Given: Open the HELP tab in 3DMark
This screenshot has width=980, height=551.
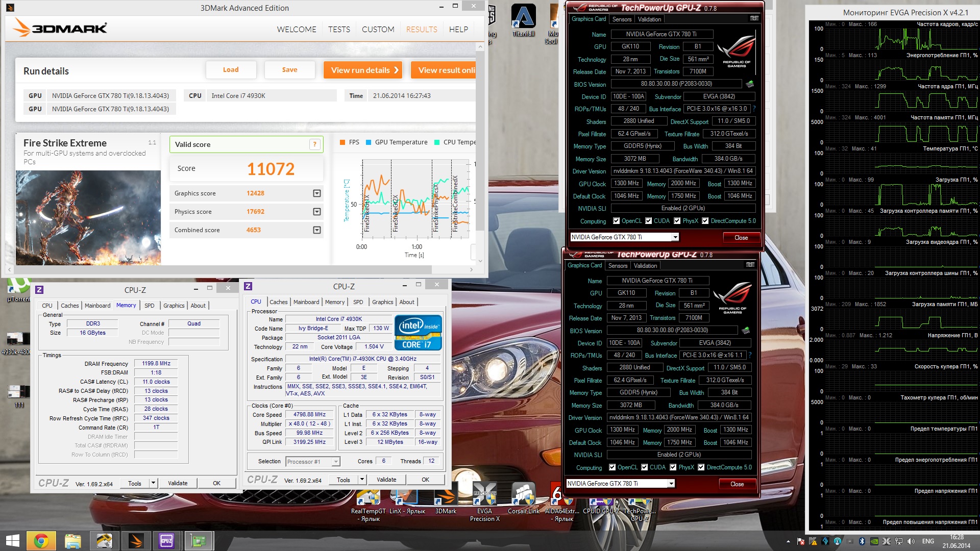Looking at the screenshot, I should tap(458, 30).
